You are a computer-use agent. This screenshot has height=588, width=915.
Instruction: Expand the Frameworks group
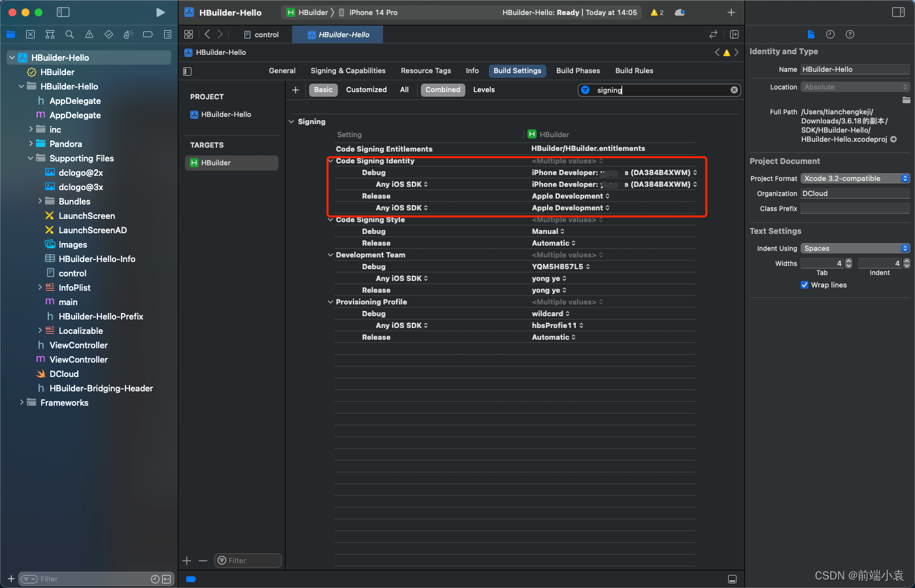tap(22, 402)
